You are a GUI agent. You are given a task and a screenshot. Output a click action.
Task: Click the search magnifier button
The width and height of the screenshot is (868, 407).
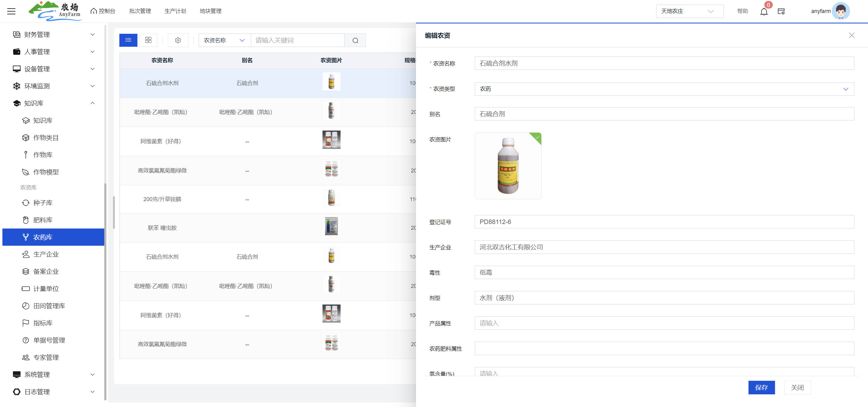point(355,40)
